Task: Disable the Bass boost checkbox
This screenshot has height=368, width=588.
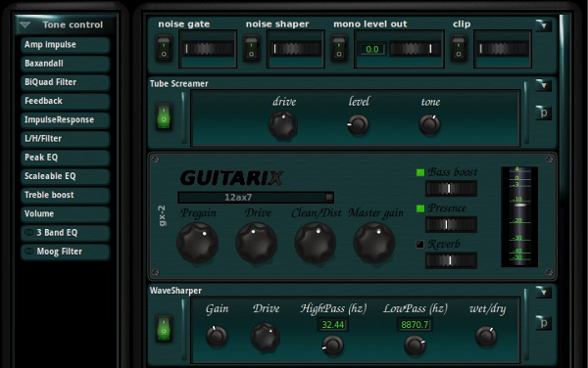Action: point(420,172)
